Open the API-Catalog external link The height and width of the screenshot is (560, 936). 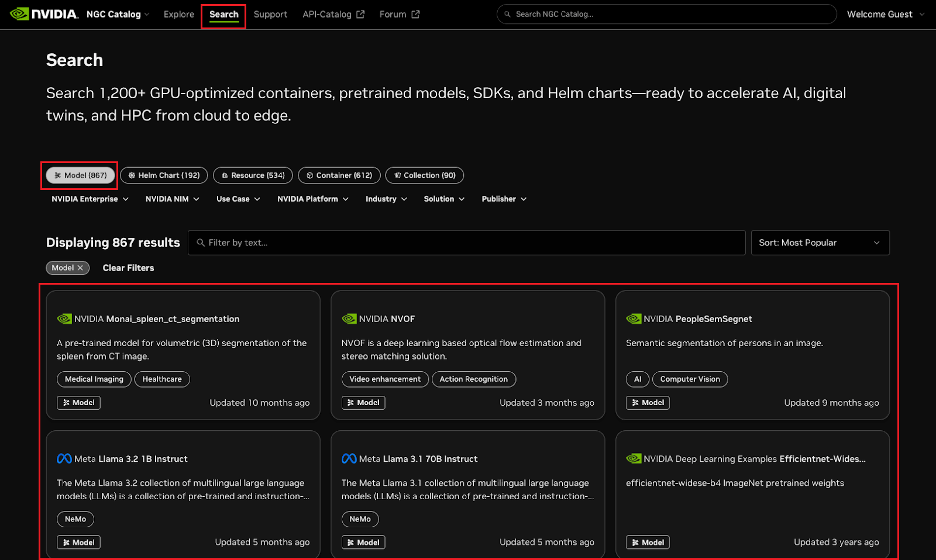point(333,14)
